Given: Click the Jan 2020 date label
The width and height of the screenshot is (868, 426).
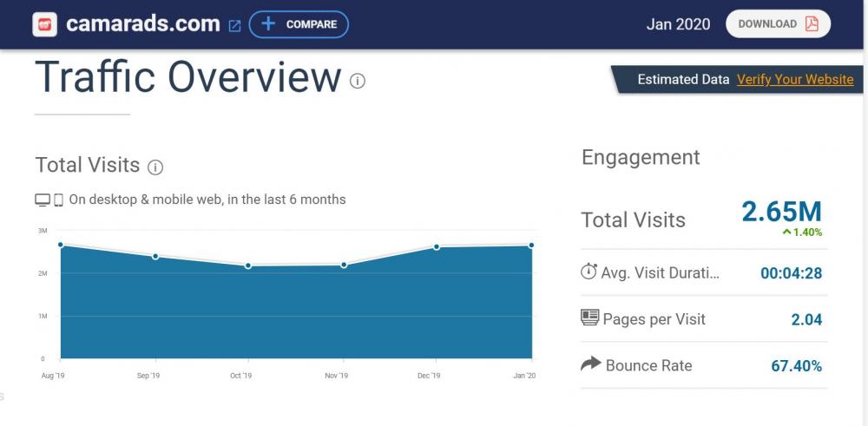Looking at the screenshot, I should [678, 24].
